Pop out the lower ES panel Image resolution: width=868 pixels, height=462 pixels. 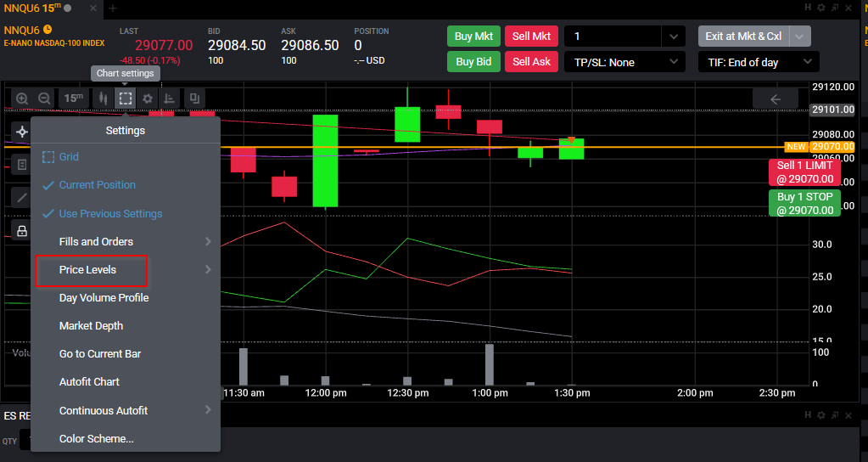click(x=835, y=414)
